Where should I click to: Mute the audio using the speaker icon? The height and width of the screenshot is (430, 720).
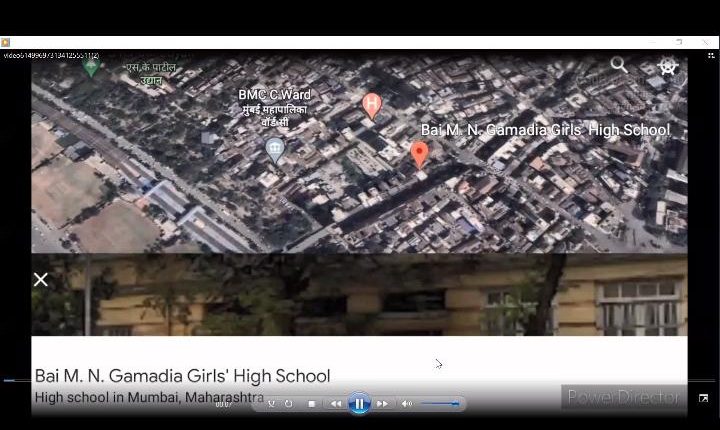[406, 404]
